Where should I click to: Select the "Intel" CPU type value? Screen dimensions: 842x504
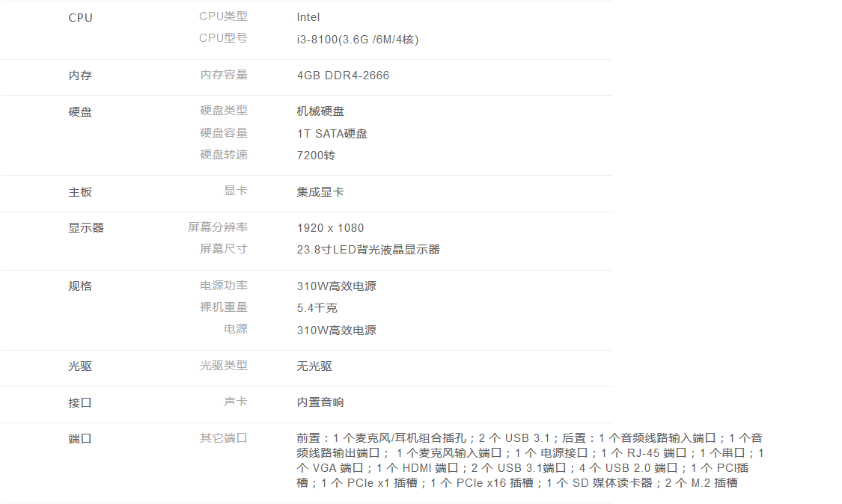click(308, 17)
